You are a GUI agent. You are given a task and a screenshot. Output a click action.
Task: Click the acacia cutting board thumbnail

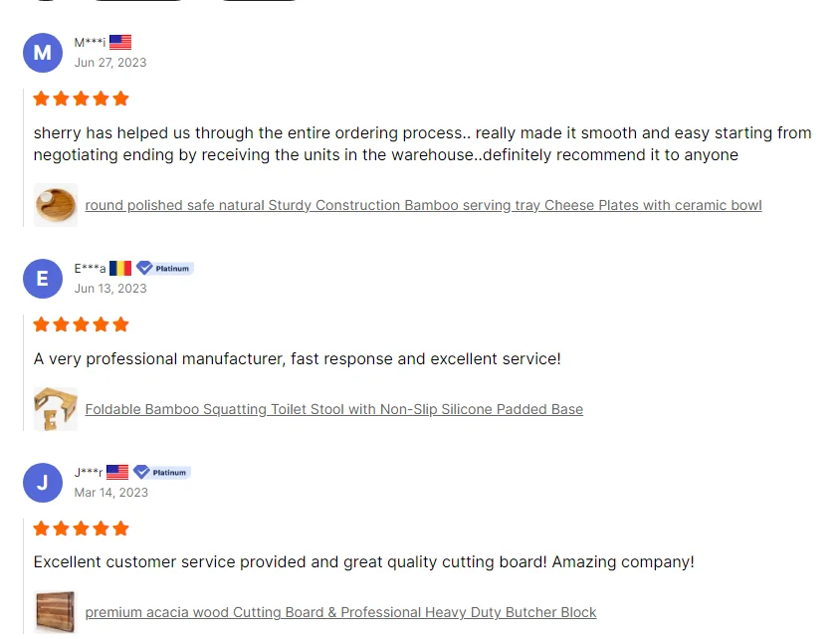[55, 612]
